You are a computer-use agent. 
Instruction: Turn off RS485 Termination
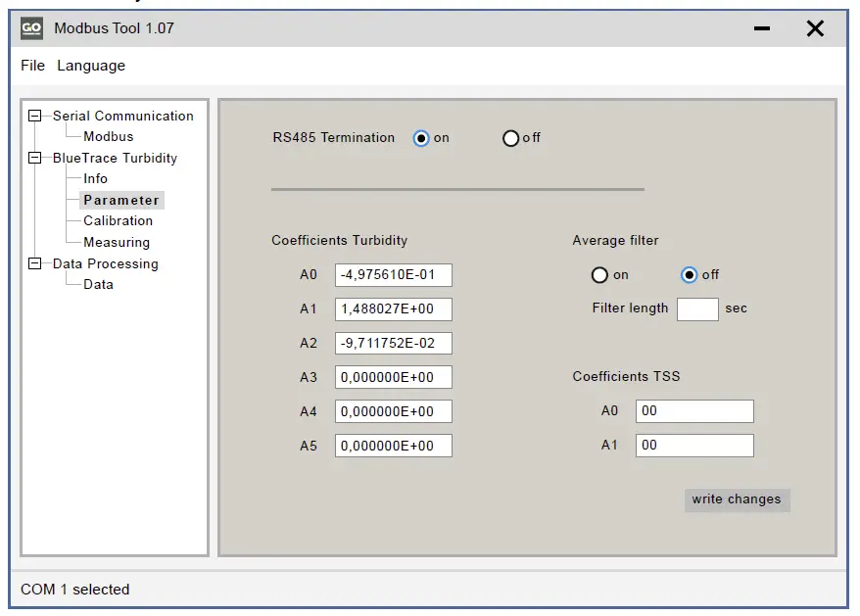click(x=509, y=138)
